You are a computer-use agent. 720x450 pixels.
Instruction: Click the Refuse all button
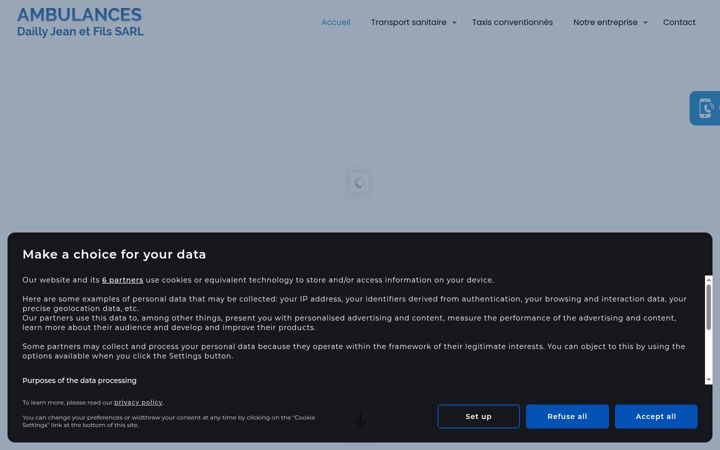[x=567, y=416]
